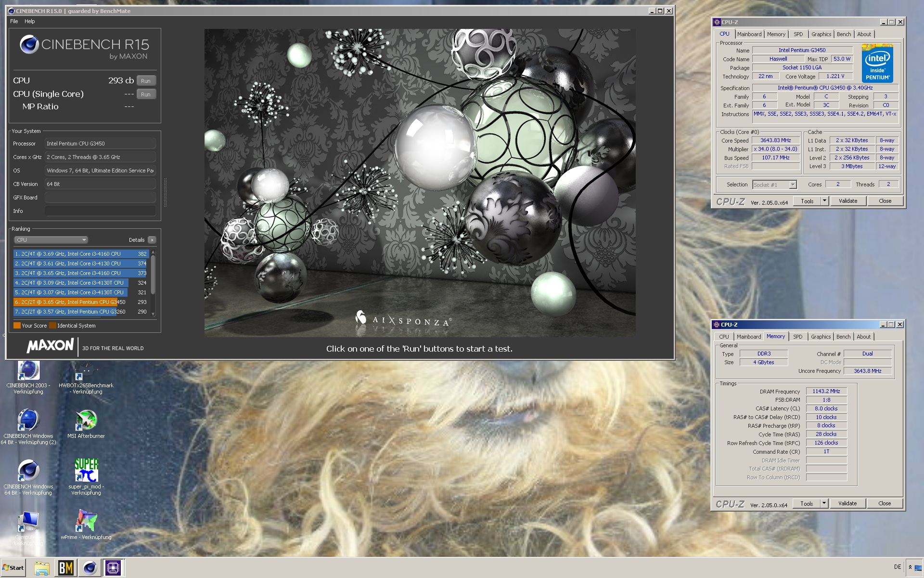
Task: Expand Tools dropdown arrow in bottom CPU-Z
Action: [824, 504]
